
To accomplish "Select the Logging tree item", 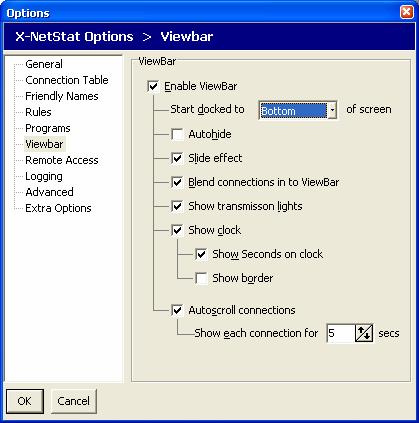I will pos(44,176).
